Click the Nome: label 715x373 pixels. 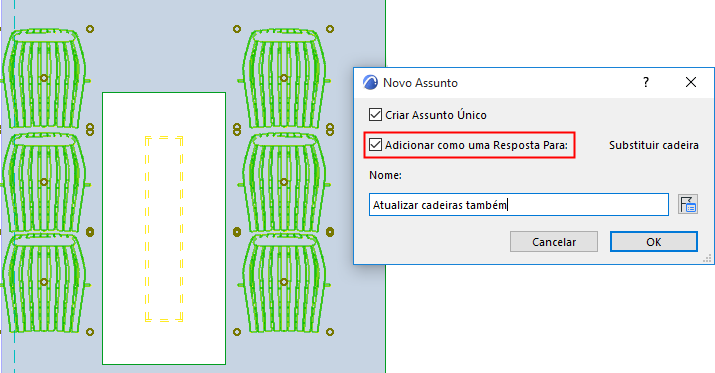coord(385,175)
